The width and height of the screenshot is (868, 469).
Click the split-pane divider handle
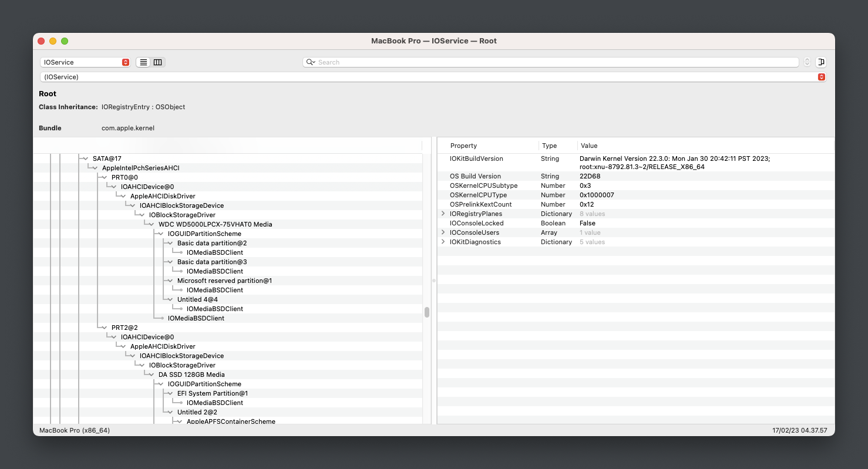(434, 281)
